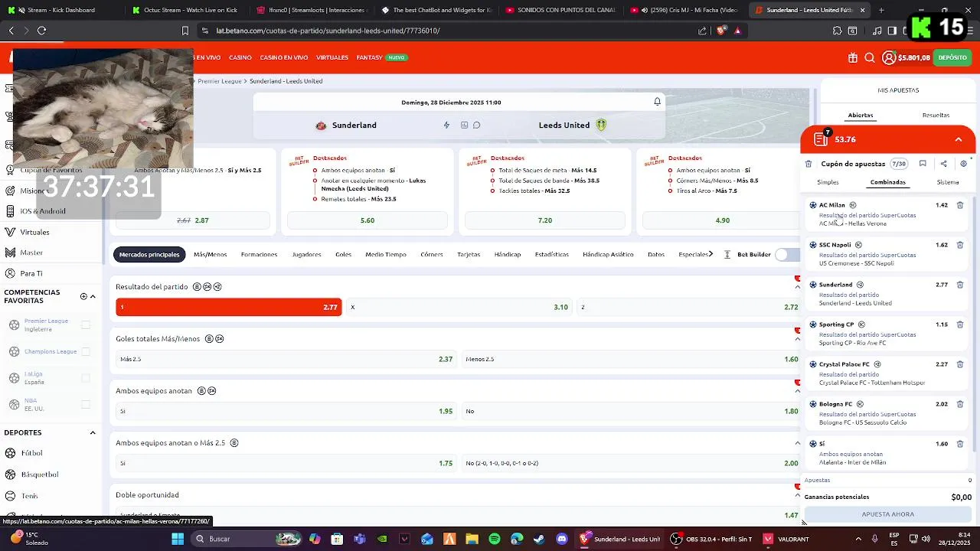980x551 pixels.
Task: Bookmark this page in address bar
Action: click(x=185, y=31)
